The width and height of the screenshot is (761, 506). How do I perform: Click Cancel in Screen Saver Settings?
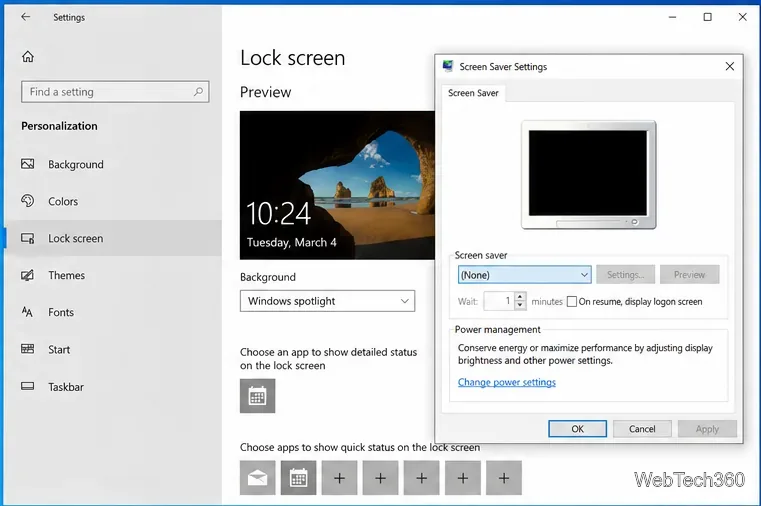(642, 429)
